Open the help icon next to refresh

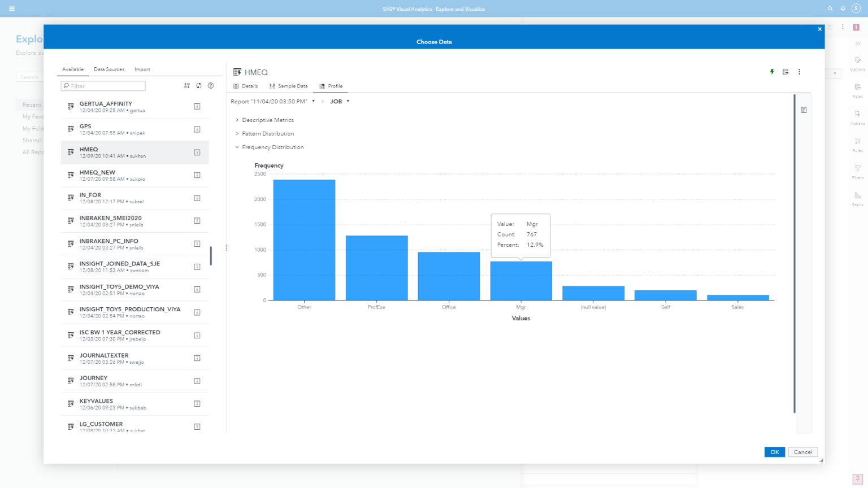tap(211, 86)
